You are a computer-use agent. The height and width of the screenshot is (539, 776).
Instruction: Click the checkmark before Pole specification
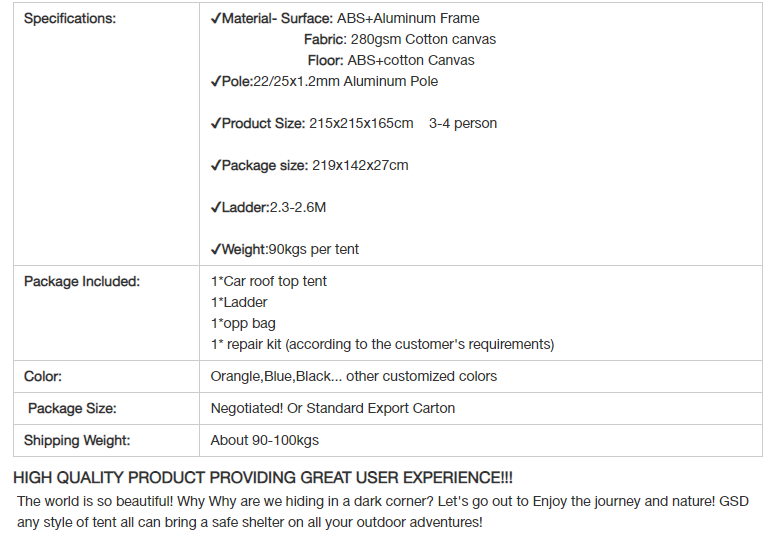click(215, 82)
